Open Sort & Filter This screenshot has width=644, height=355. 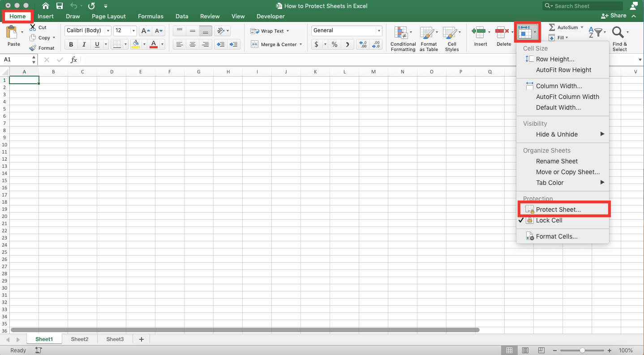(597, 32)
